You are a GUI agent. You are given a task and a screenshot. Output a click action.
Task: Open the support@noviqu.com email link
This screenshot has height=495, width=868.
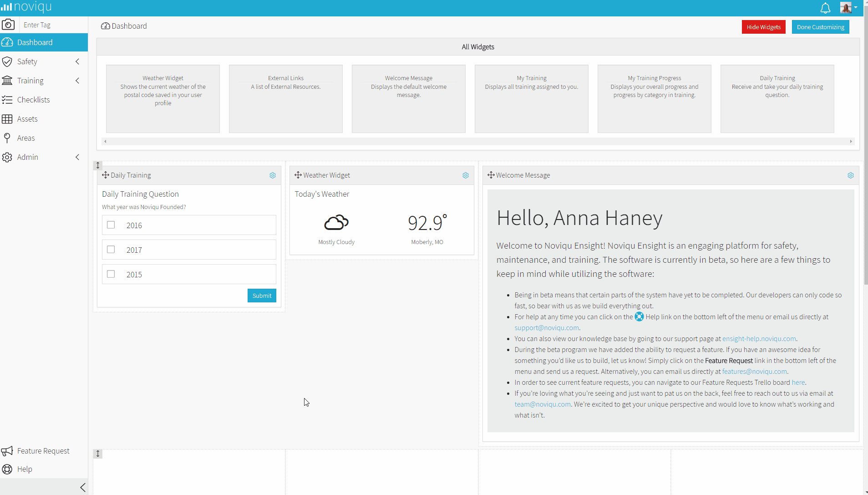click(x=547, y=327)
